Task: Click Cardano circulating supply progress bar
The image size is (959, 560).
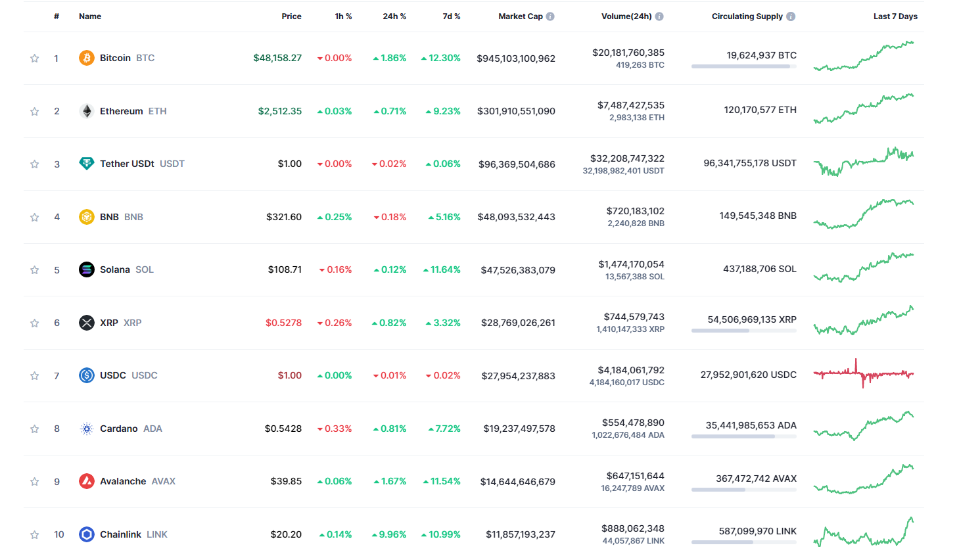Action: point(744,436)
